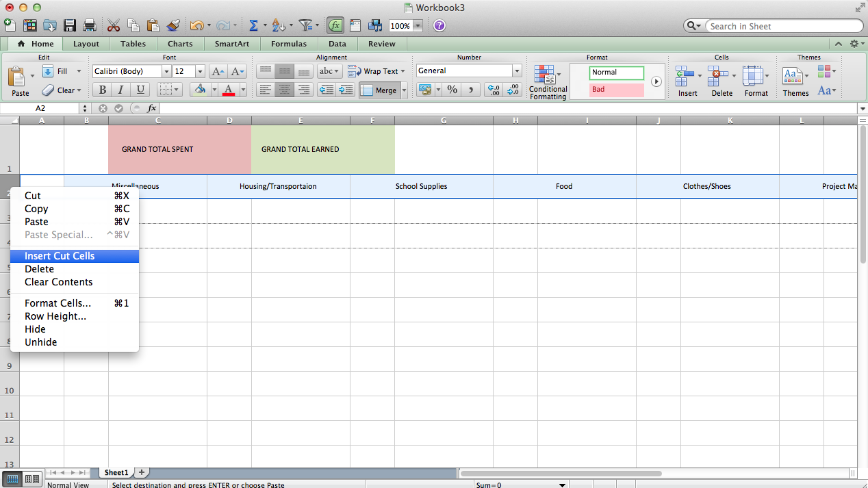Click the cancel entry X in formula bar
Image resolution: width=868 pixels, height=488 pixels.
103,108
